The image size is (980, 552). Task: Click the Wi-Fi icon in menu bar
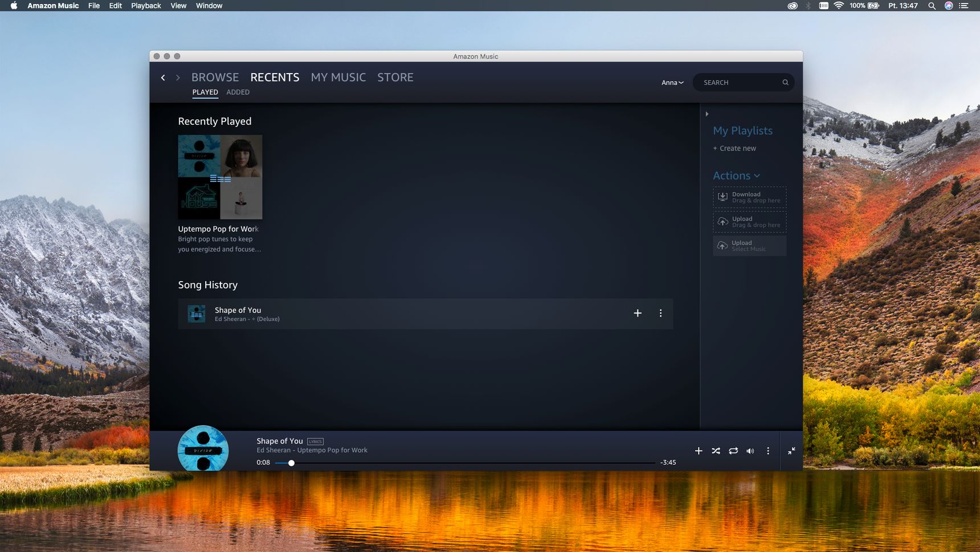point(839,6)
